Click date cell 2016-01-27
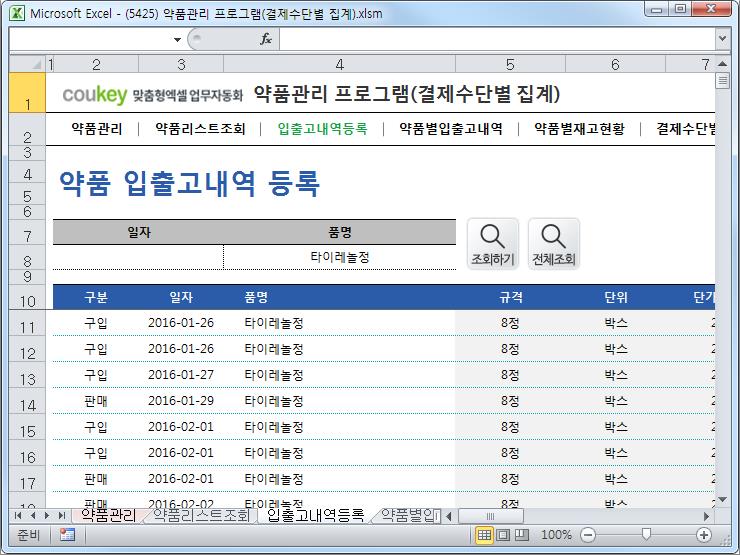Viewport: 740px width, 555px height. coord(181,375)
